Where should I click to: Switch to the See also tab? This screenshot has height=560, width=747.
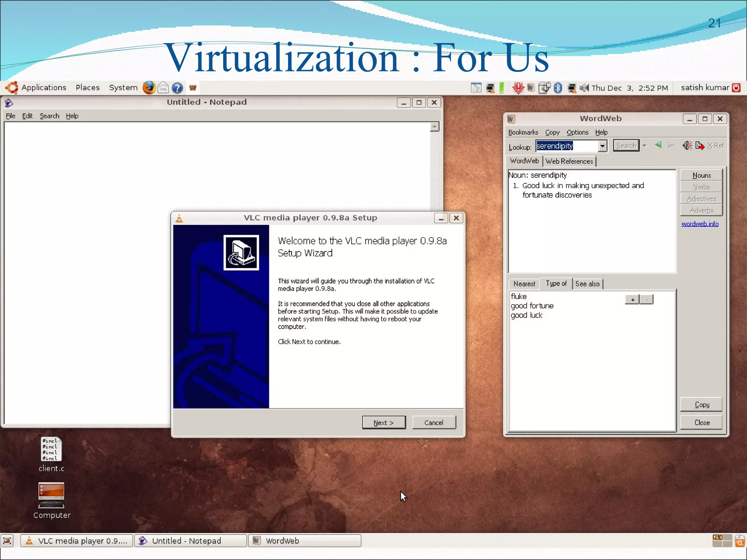pos(587,284)
